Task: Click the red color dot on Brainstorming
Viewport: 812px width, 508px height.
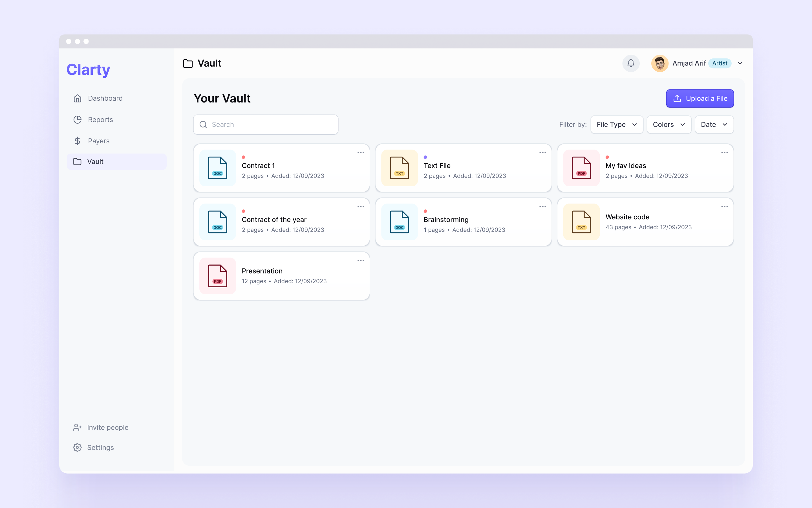Action: [425, 211]
